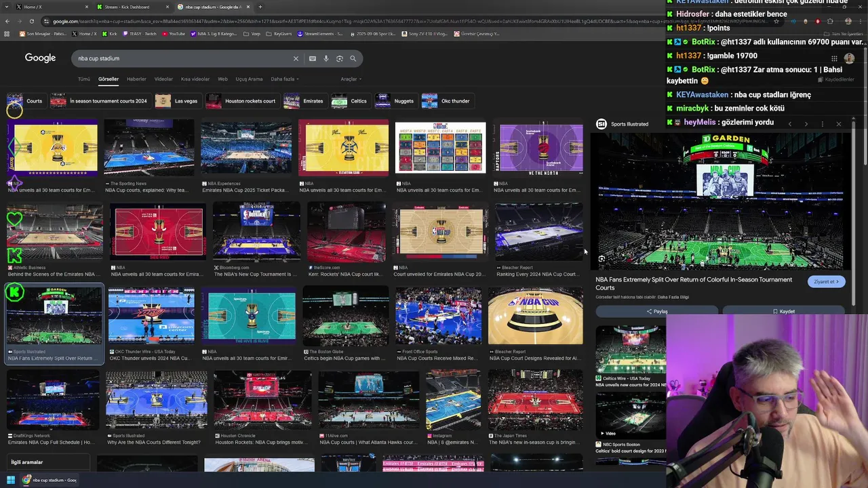
Task: Reload the current Google page
Action: pyautogui.click(x=31, y=21)
